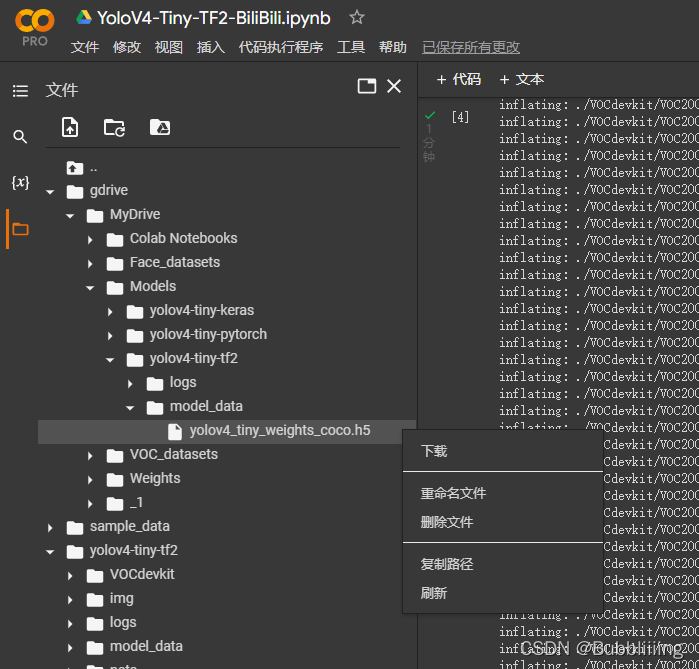This screenshot has width=699, height=669.
Task: Expand the _1 folder
Action: click(90, 504)
